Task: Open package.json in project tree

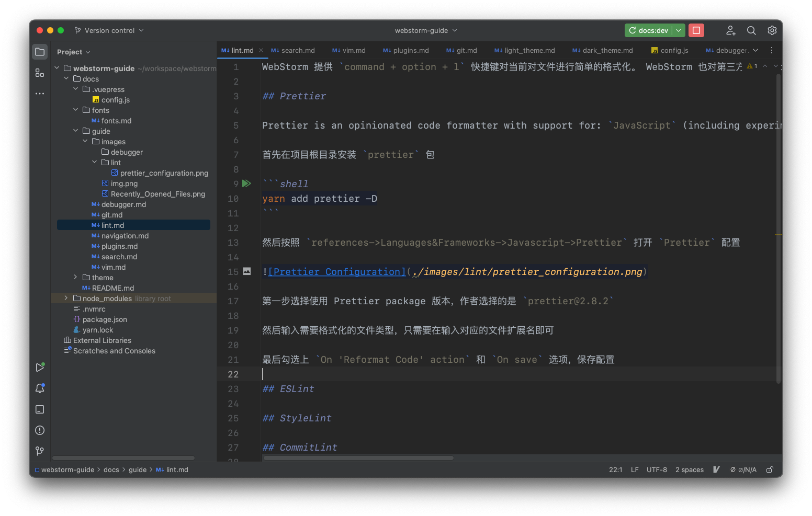Action: [100, 319]
